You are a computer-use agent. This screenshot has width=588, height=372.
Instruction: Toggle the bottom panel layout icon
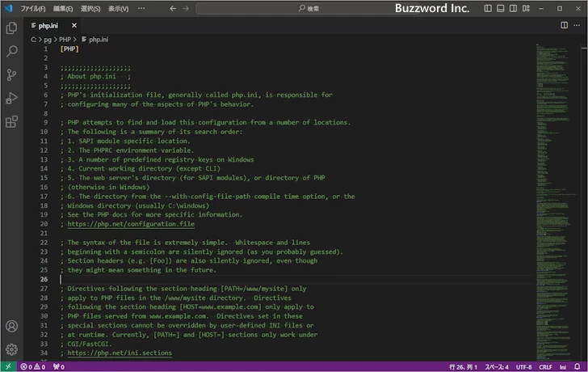coord(500,8)
